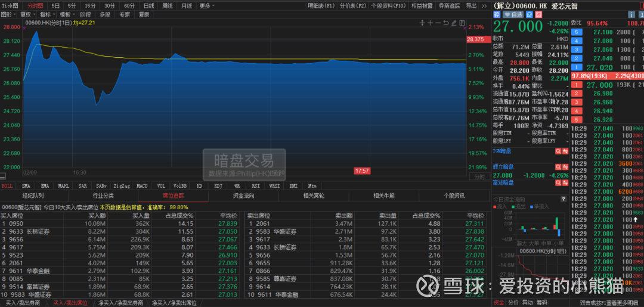Open 个股资料(F10)
Screen dimensions: 644x307
388,6
